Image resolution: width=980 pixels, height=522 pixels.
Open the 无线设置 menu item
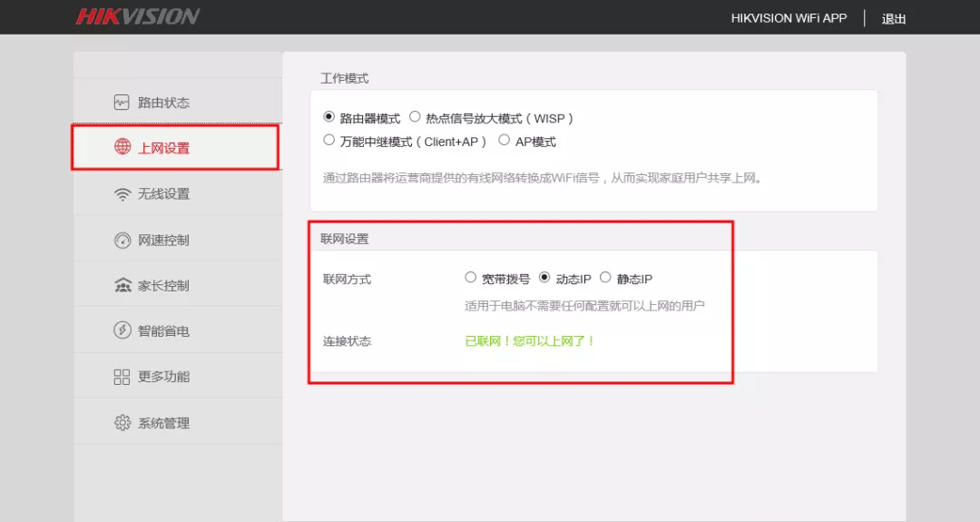(x=178, y=193)
